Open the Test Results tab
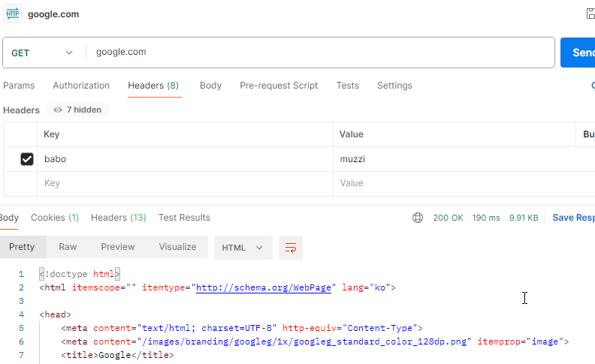This screenshot has width=595, height=364. tap(184, 218)
